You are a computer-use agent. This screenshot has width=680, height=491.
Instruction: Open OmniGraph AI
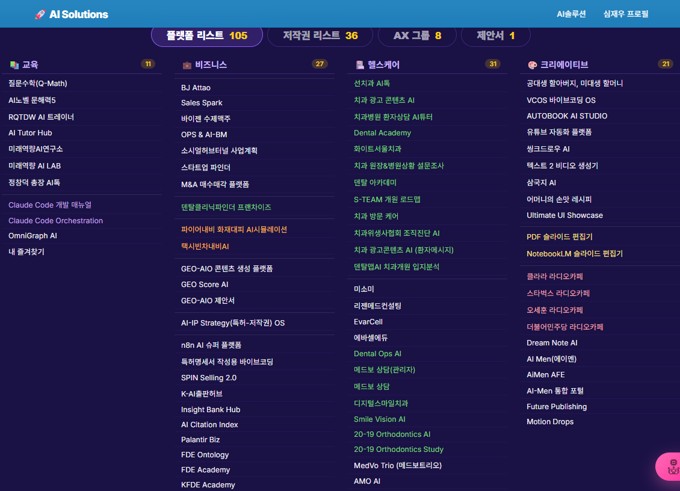pyautogui.click(x=33, y=236)
